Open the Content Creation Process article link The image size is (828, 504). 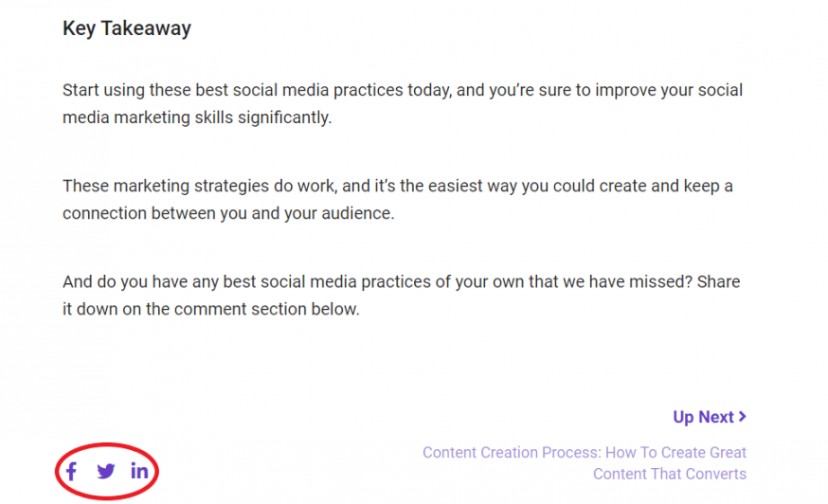(585, 463)
